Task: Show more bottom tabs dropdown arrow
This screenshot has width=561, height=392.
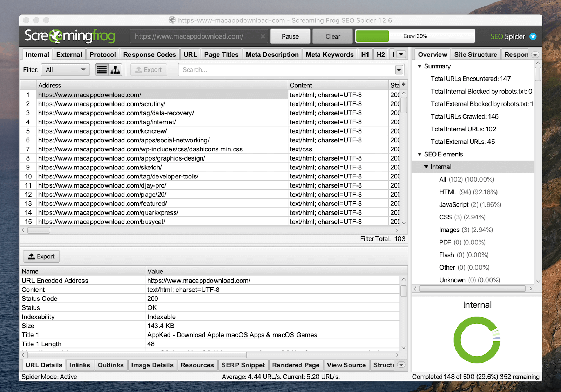Action: point(401,365)
